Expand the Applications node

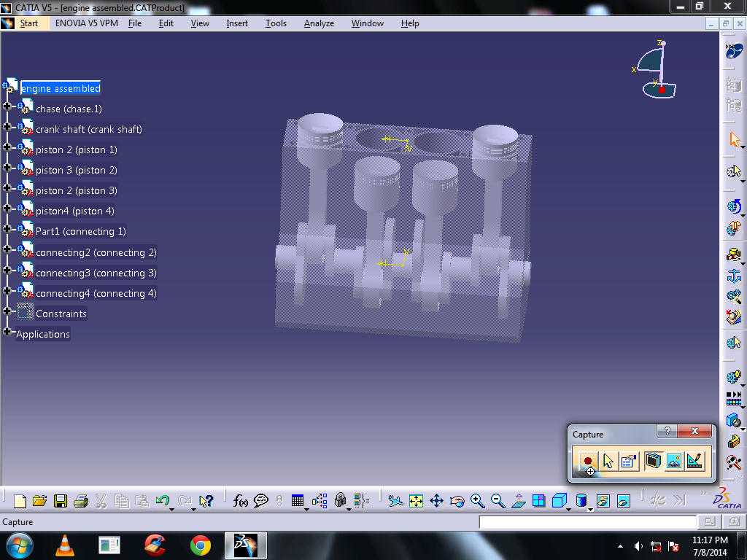pyautogui.click(x=7, y=331)
